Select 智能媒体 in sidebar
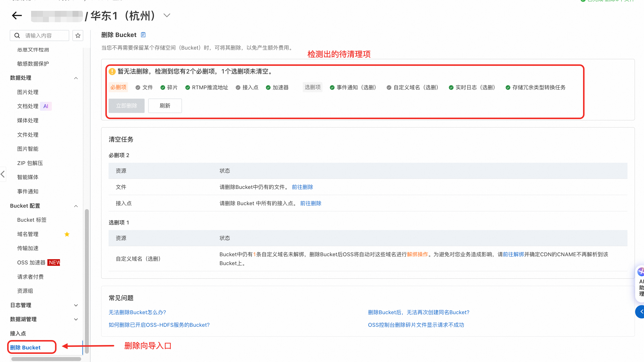This screenshot has width=644, height=362. pos(28,177)
